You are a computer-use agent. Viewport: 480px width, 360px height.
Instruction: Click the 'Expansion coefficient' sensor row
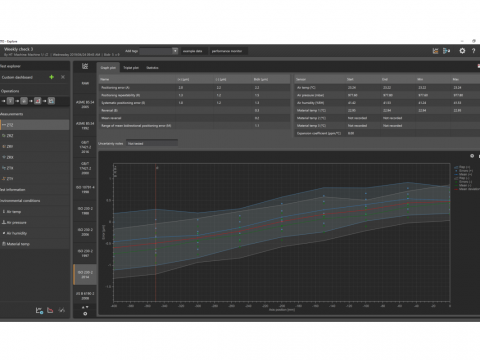[x=387, y=133]
